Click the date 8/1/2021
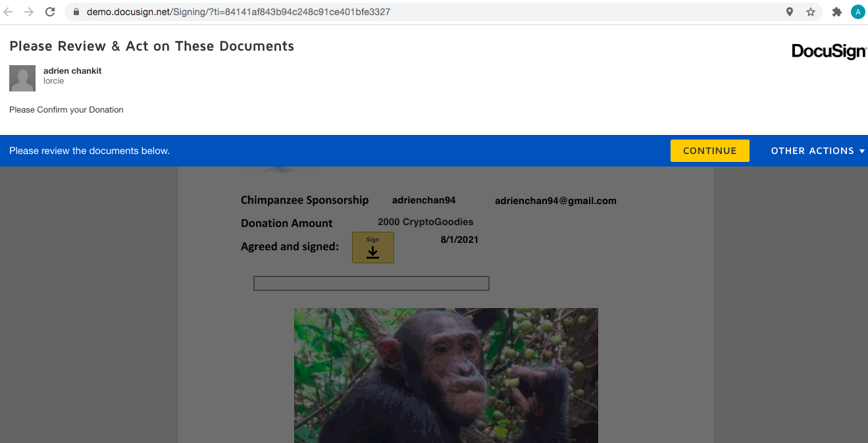The width and height of the screenshot is (868, 443). click(459, 240)
